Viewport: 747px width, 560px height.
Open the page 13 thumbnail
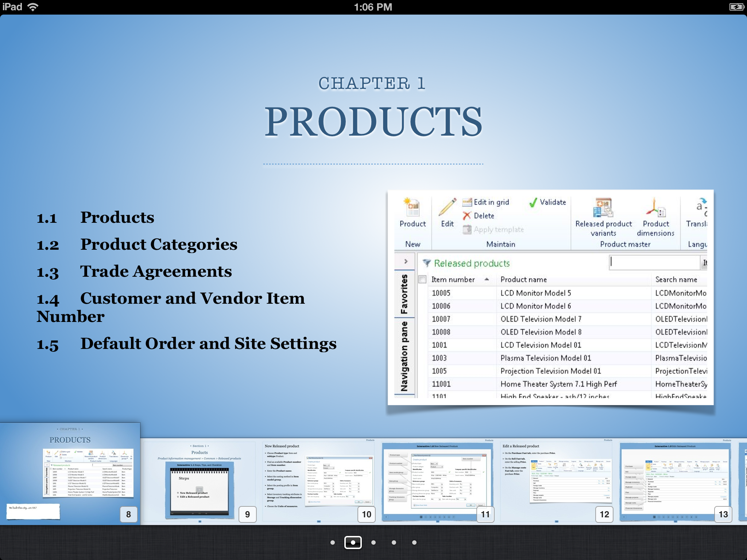675,481
